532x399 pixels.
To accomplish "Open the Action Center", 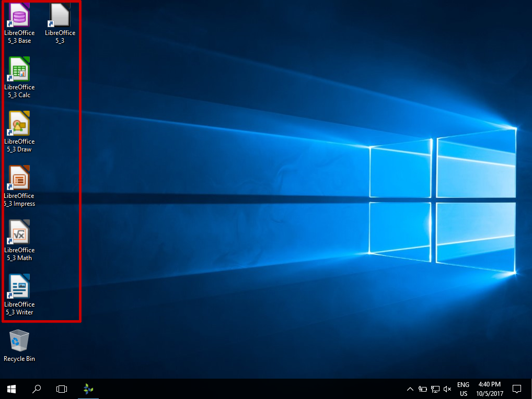I will 516,389.
